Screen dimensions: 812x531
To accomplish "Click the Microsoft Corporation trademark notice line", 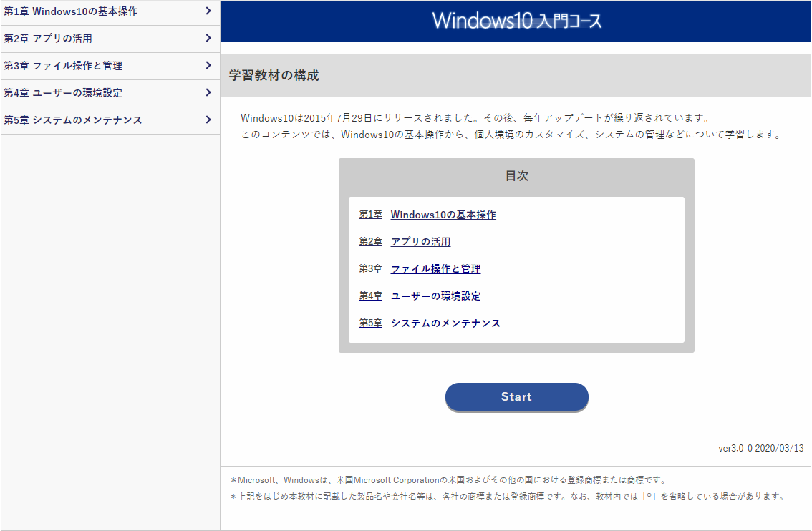I will 449,480.
